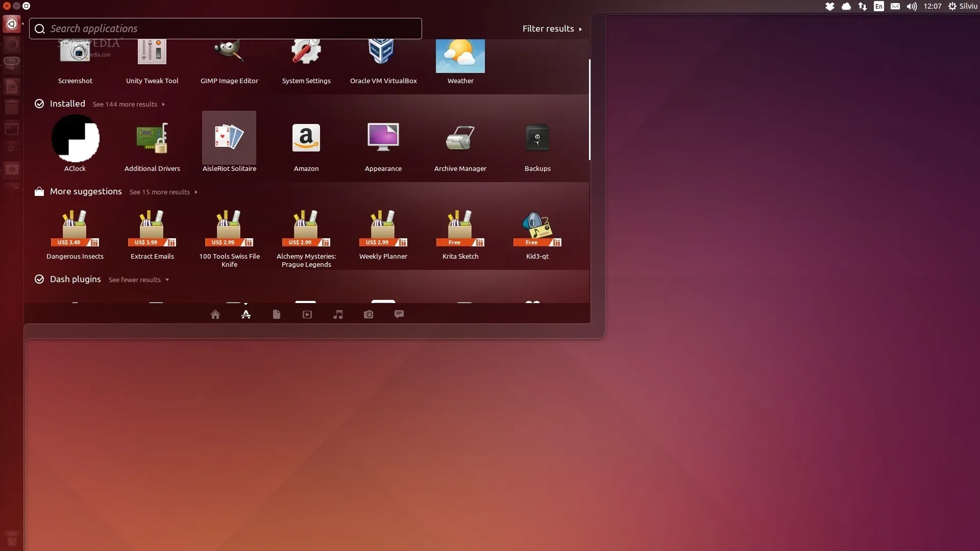Open the GIMP Image Editor

(x=229, y=56)
